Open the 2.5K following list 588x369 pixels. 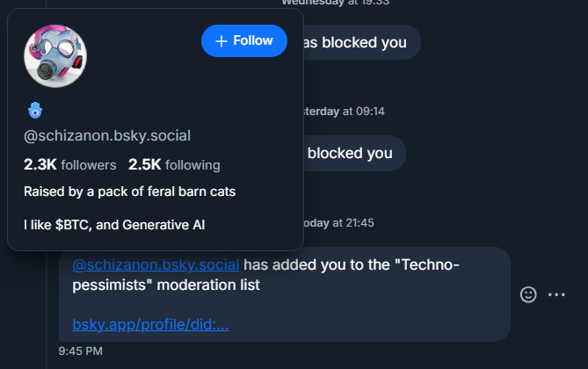pyautogui.click(x=174, y=164)
